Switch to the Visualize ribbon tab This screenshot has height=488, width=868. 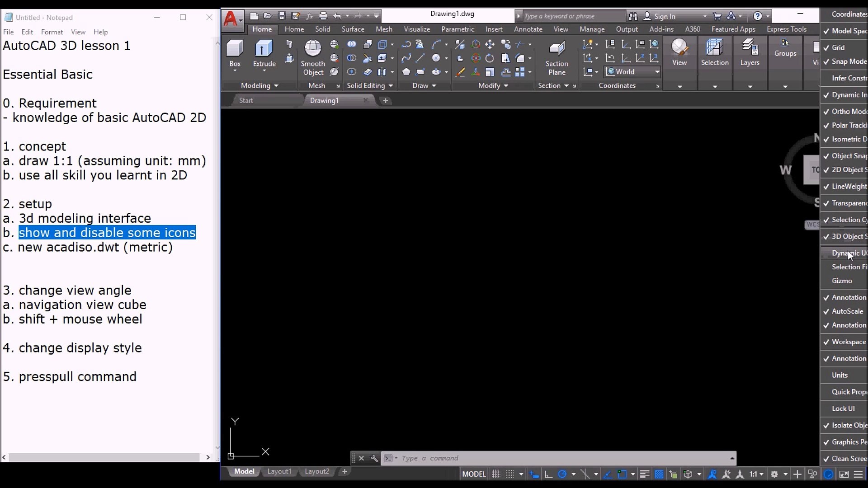click(x=416, y=29)
